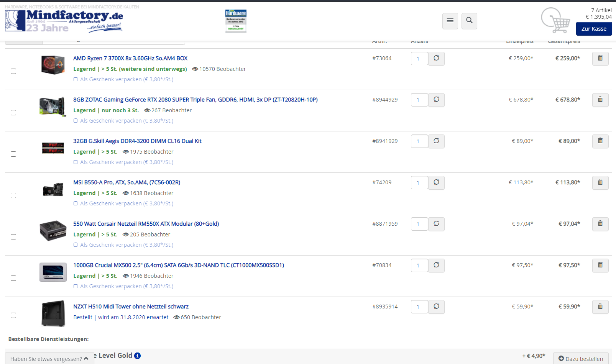Enable gift wrapping for AMD Ryzen 7 3700X
Viewport: 616px width, 364px height.
(76, 79)
